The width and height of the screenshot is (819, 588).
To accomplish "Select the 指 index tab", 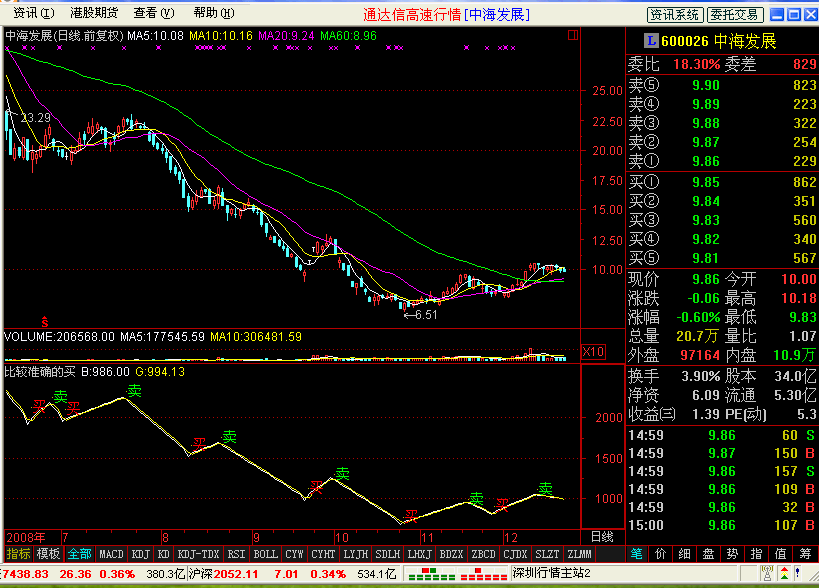I will [756, 554].
